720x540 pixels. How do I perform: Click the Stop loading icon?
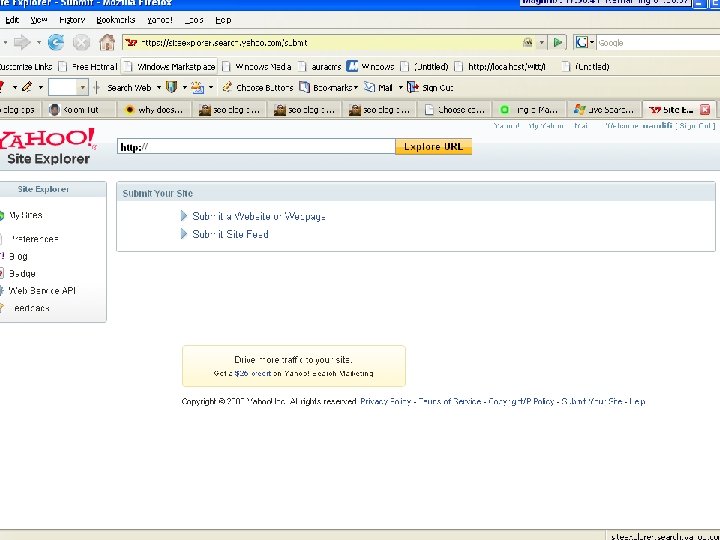point(81,43)
